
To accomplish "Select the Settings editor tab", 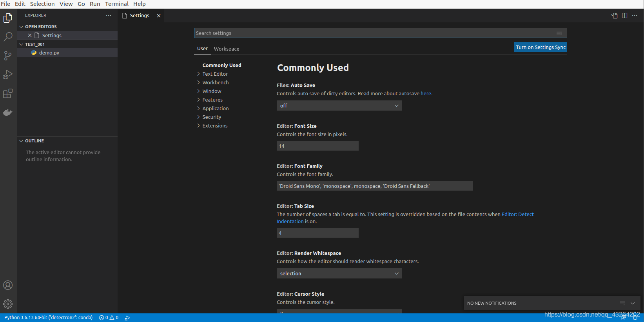I will (x=140, y=16).
